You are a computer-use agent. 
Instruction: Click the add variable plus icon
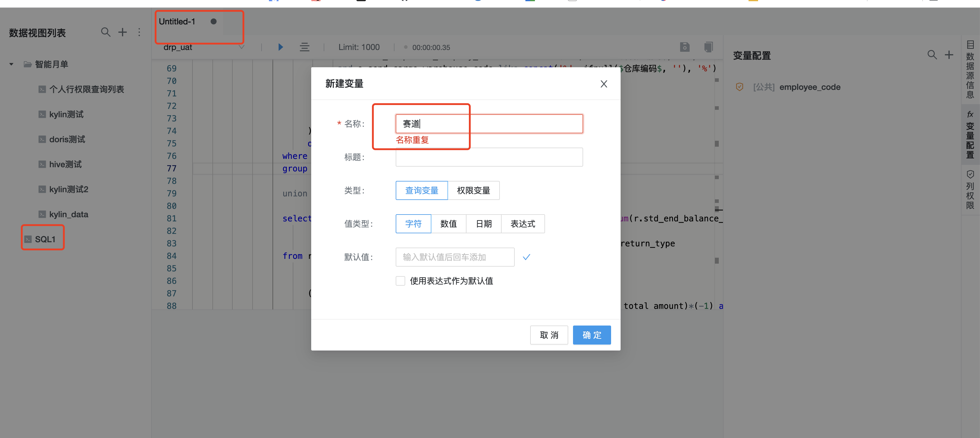[x=949, y=55]
